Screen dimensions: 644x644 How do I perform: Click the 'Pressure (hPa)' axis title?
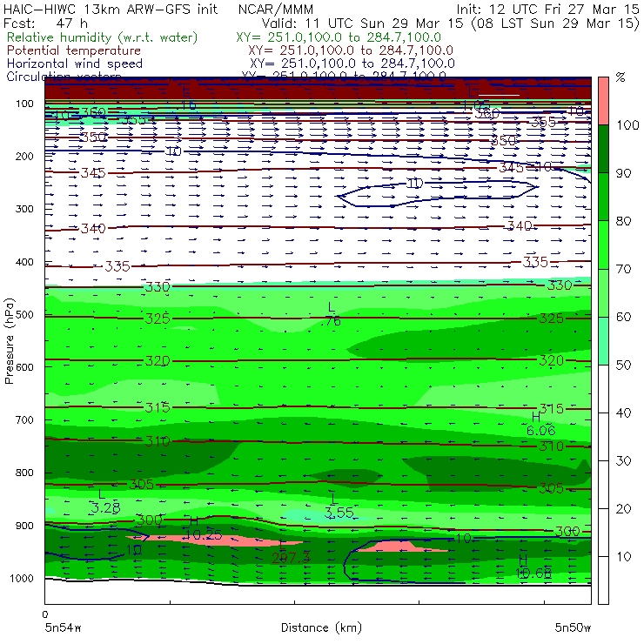point(9,341)
